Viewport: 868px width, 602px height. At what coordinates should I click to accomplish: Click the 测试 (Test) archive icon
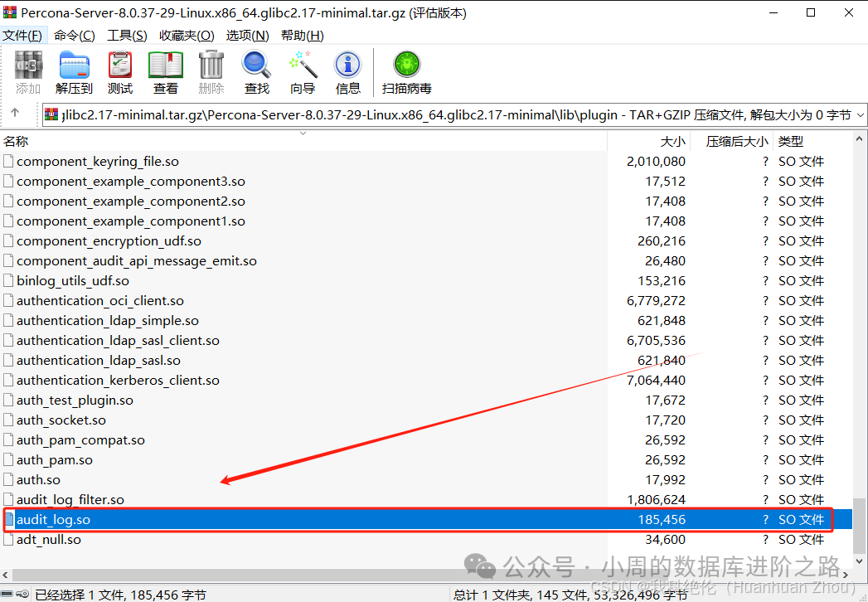pyautogui.click(x=119, y=72)
